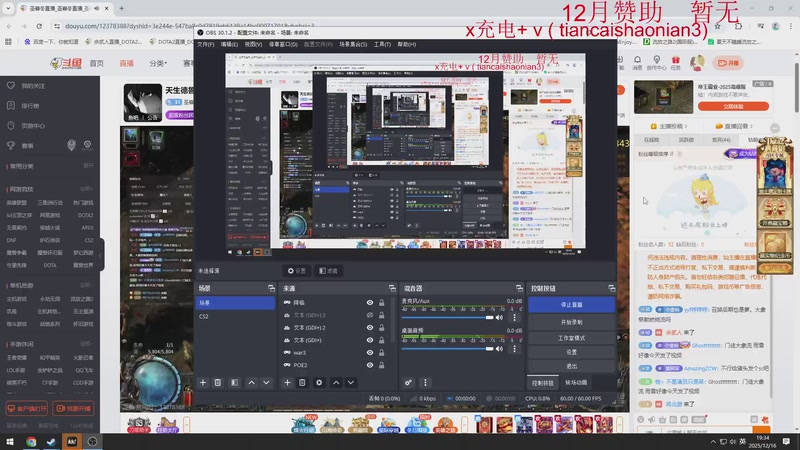Open 工具(T) menu in OBS
This screenshot has width=800, height=450.
(383, 44)
